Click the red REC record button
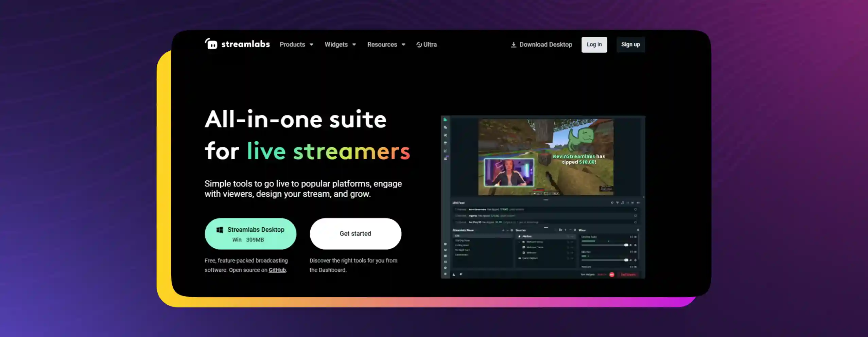Image resolution: width=868 pixels, height=337 pixels. [x=612, y=274]
